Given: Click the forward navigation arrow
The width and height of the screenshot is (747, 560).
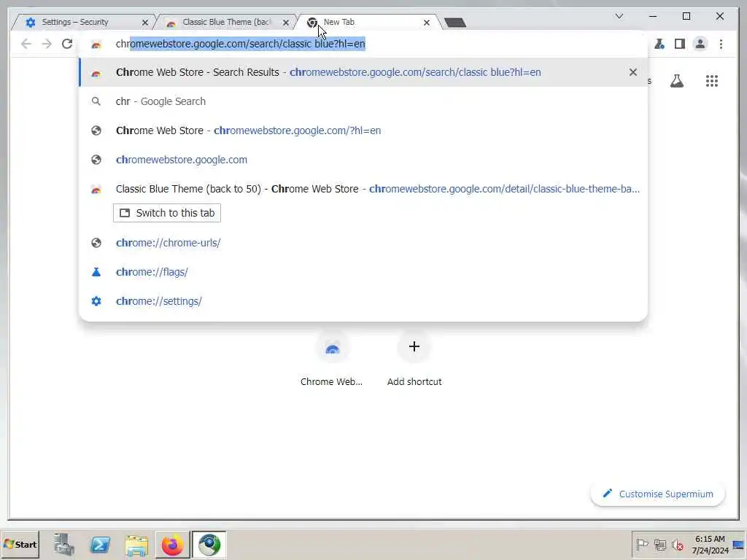Looking at the screenshot, I should (47, 44).
